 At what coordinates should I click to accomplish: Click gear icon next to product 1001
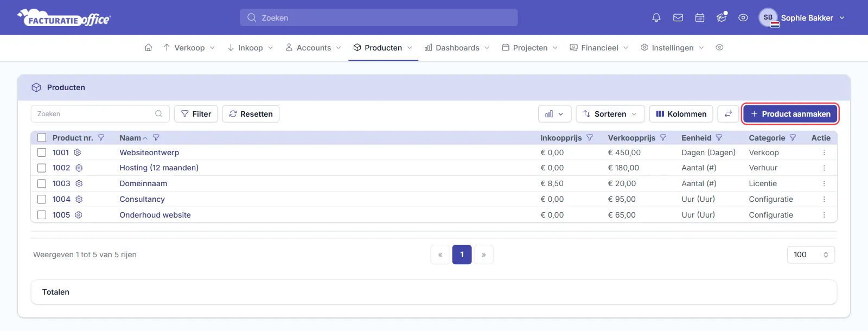(77, 152)
